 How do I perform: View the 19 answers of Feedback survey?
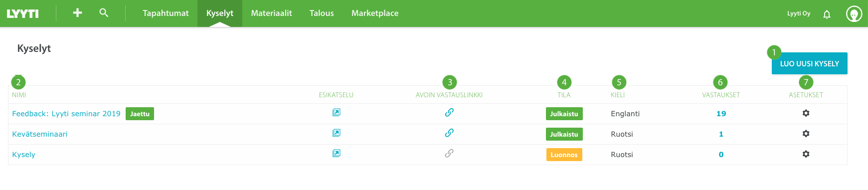click(x=721, y=114)
